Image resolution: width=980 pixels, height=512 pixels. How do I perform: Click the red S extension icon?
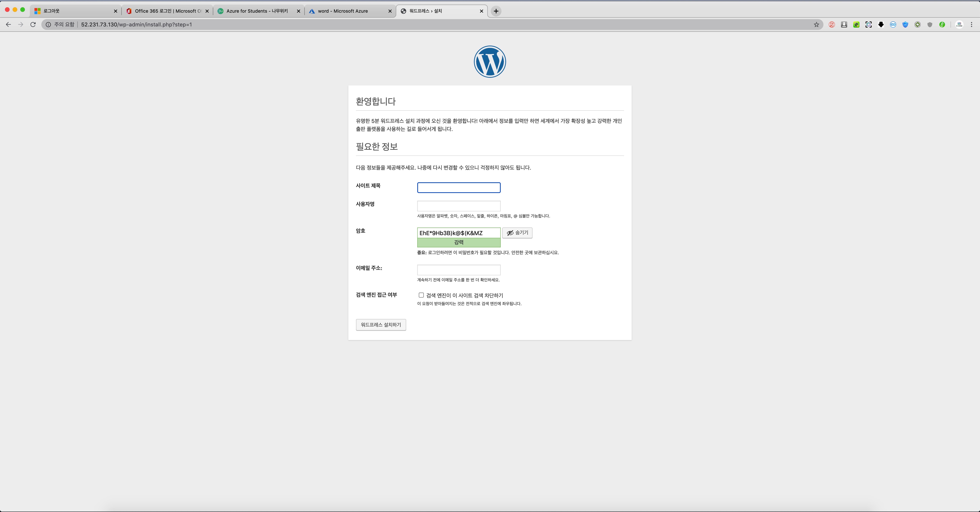(832, 24)
